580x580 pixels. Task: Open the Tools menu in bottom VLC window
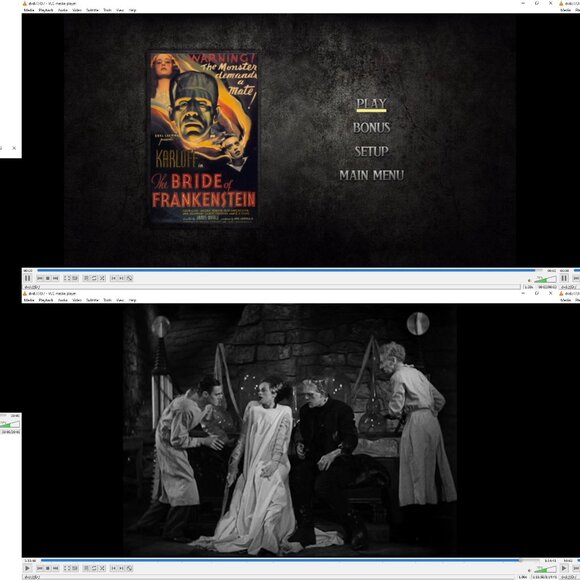click(x=107, y=300)
